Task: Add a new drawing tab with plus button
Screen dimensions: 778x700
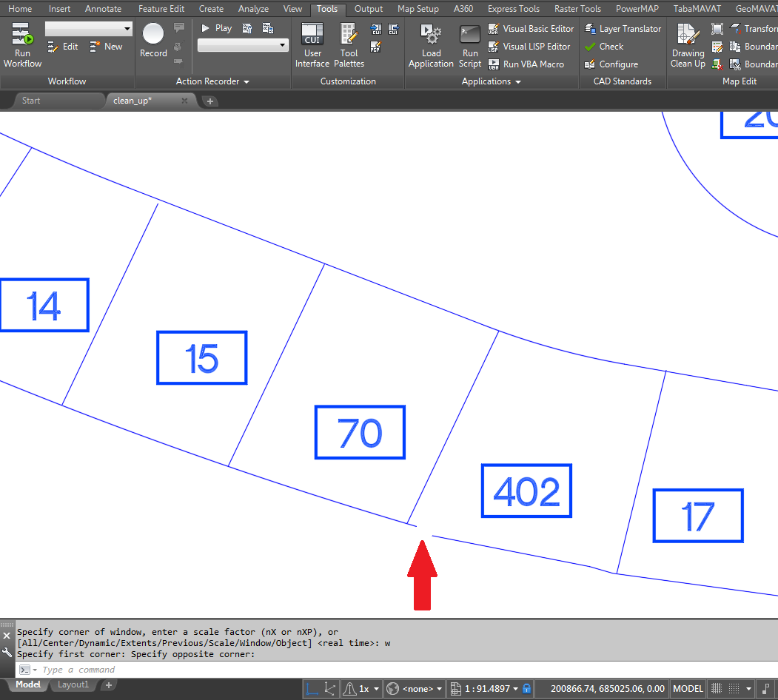Action: 210,101
